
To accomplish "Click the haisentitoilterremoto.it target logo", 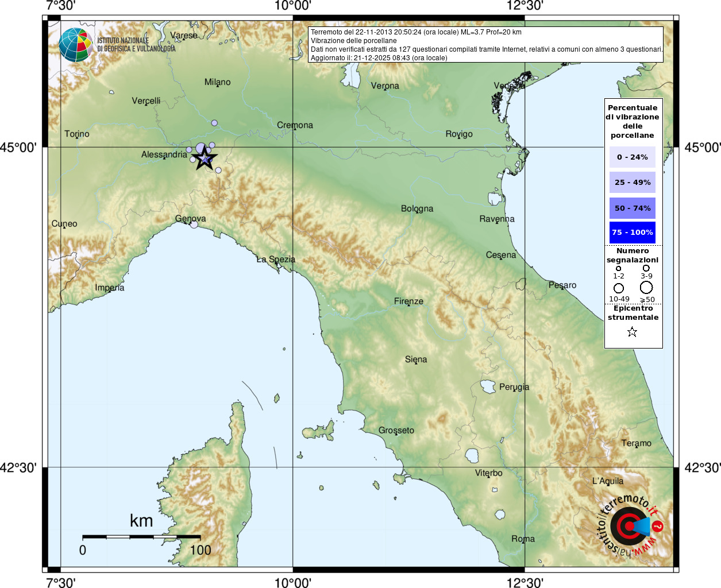I will 630,526.
